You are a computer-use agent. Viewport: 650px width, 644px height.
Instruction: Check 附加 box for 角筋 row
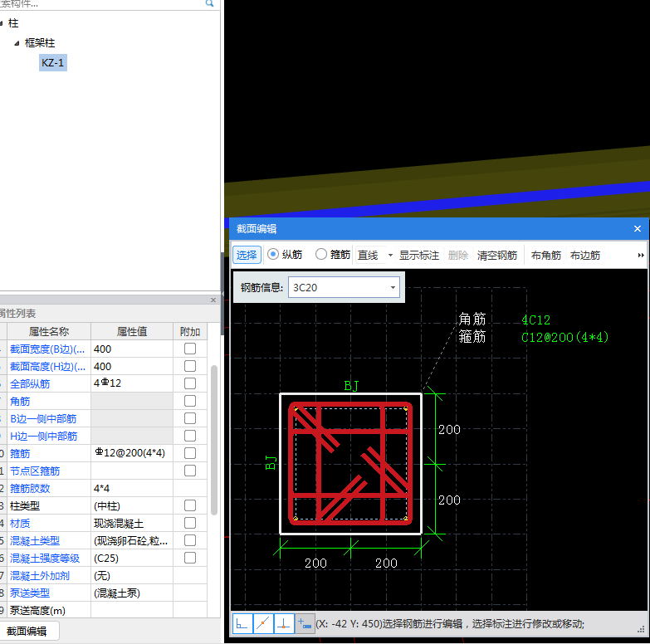pyautogui.click(x=190, y=401)
